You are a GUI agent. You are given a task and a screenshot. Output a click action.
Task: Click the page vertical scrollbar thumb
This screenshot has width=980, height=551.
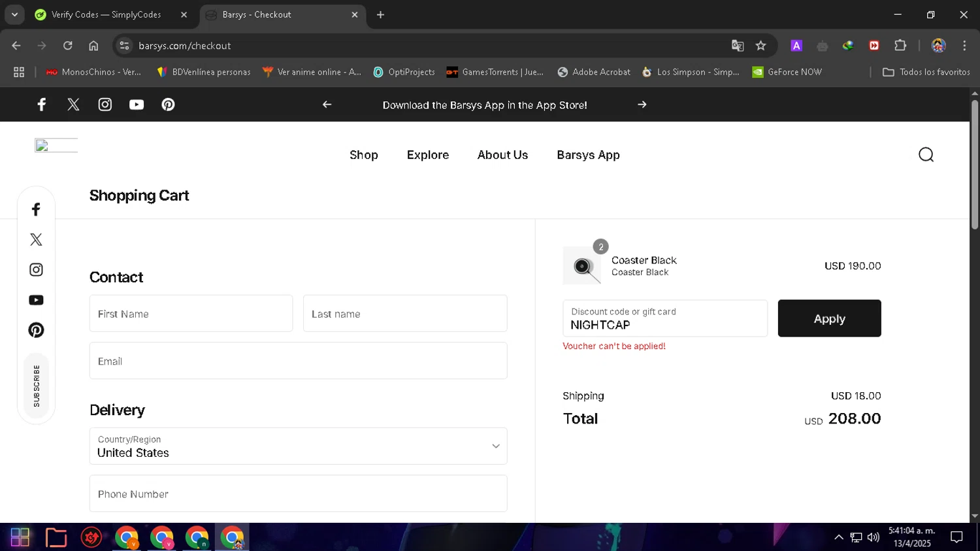(x=974, y=165)
